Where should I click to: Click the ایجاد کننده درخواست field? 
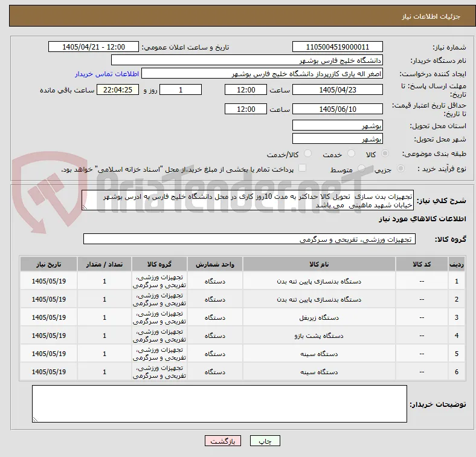(x=262, y=74)
